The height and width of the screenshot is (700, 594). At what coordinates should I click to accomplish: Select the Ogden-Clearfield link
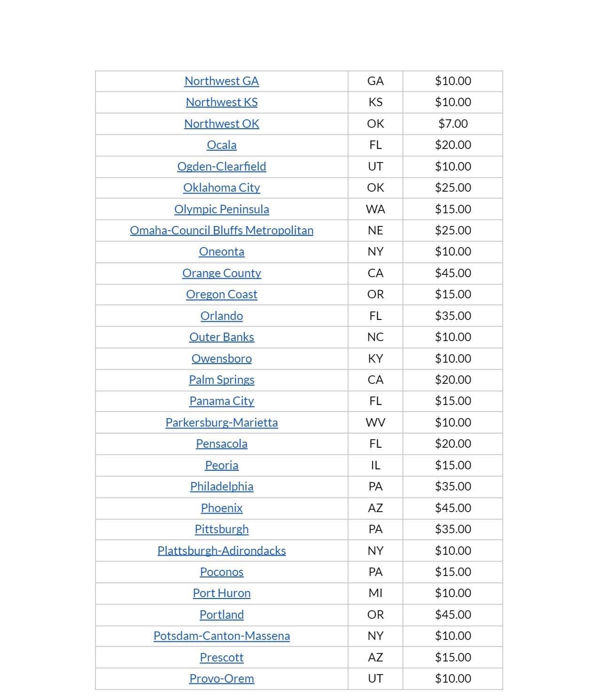(x=221, y=166)
